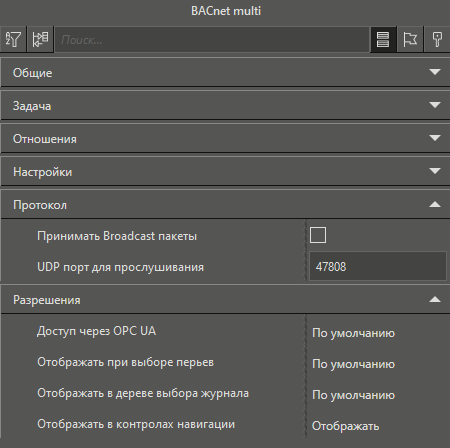This screenshot has height=448, width=450.
Task: Edit the UDP port value 47808
Action: tap(378, 266)
